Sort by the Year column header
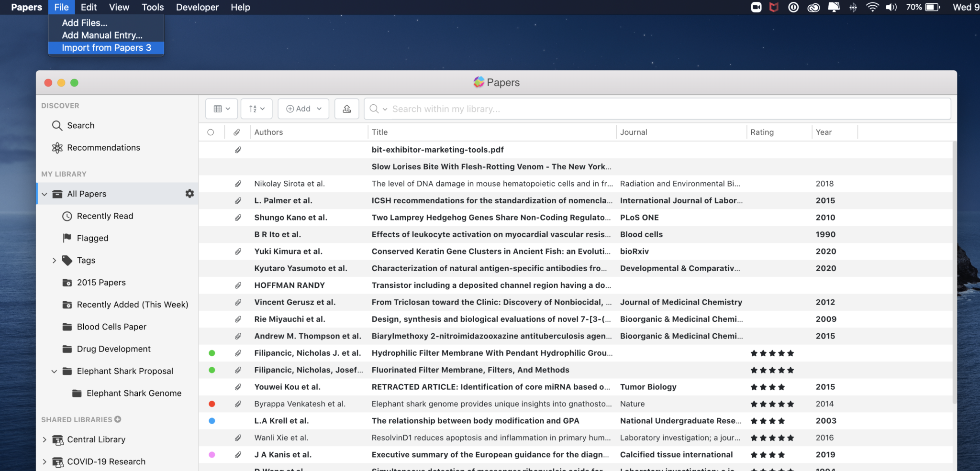The image size is (980, 471). pyautogui.click(x=824, y=132)
